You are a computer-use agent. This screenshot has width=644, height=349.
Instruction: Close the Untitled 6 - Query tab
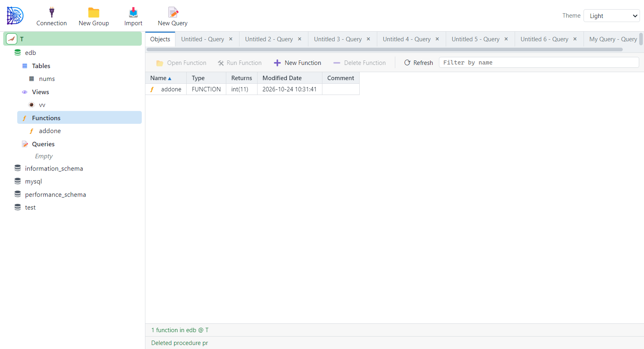click(575, 39)
